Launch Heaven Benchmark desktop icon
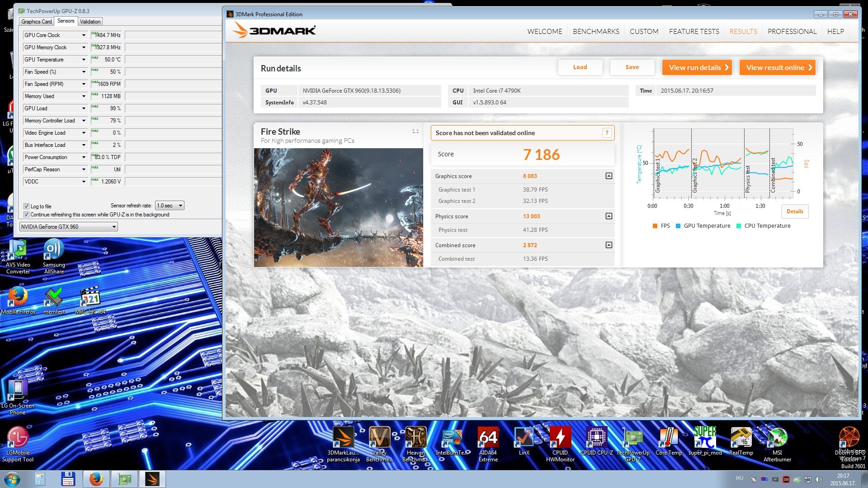This screenshot has width=868, height=488. pyautogui.click(x=415, y=444)
